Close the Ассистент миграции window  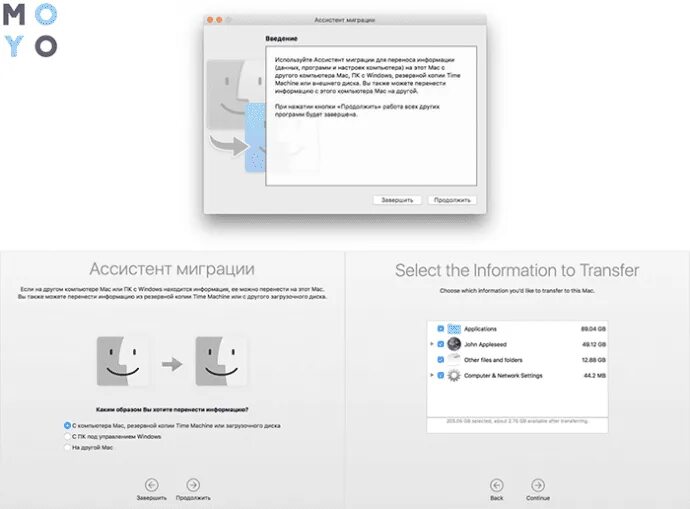click(x=210, y=20)
